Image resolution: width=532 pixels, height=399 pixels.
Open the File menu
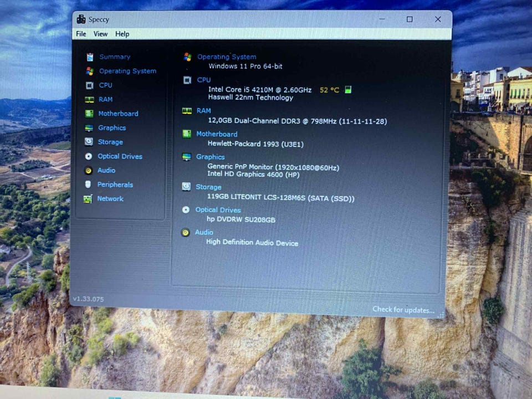tap(81, 34)
